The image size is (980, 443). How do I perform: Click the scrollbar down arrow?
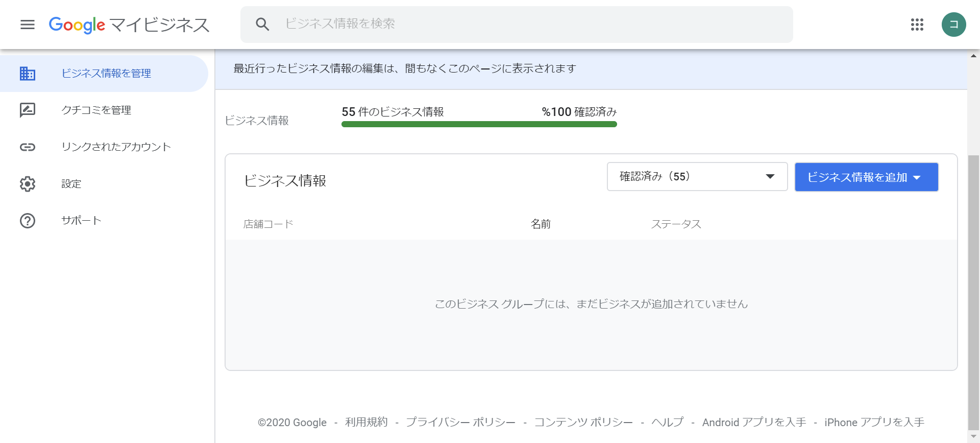pos(974,437)
